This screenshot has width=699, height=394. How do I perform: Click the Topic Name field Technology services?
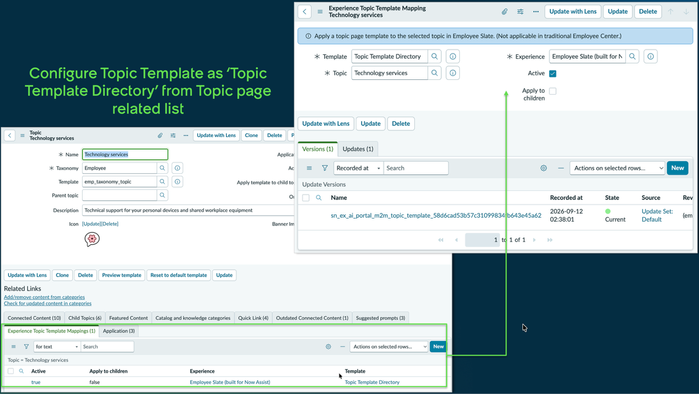click(125, 154)
